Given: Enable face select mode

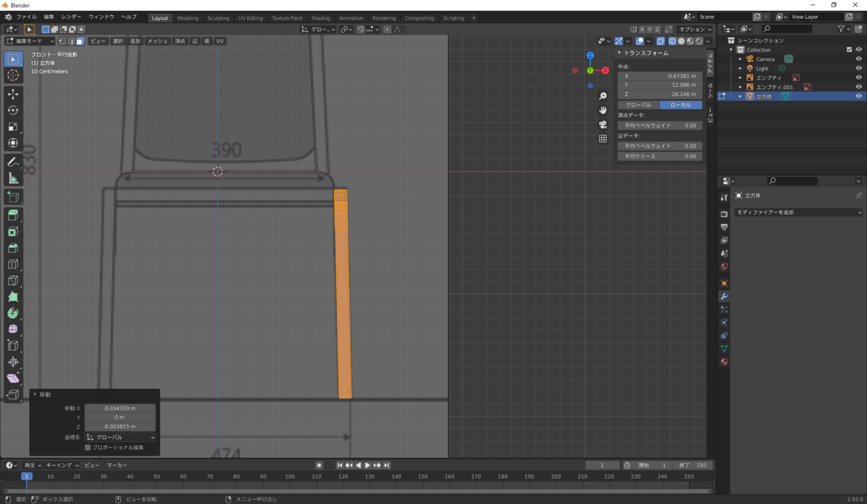Looking at the screenshot, I should [x=80, y=41].
